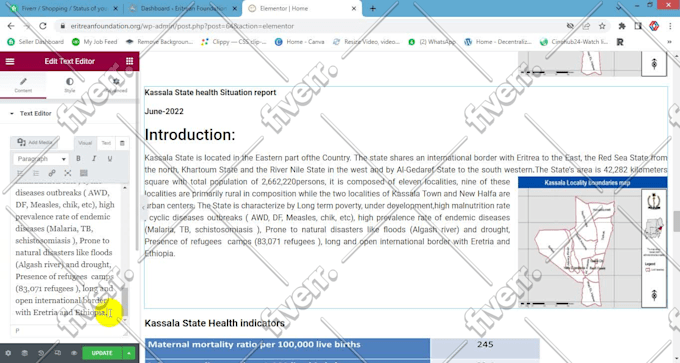Click the insert link icon

52,173
